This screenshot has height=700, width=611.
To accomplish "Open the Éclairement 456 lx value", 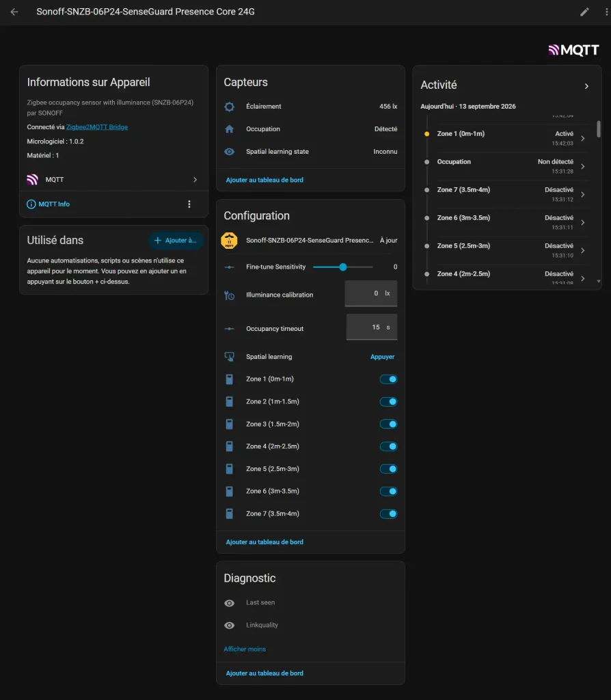I will click(x=388, y=107).
